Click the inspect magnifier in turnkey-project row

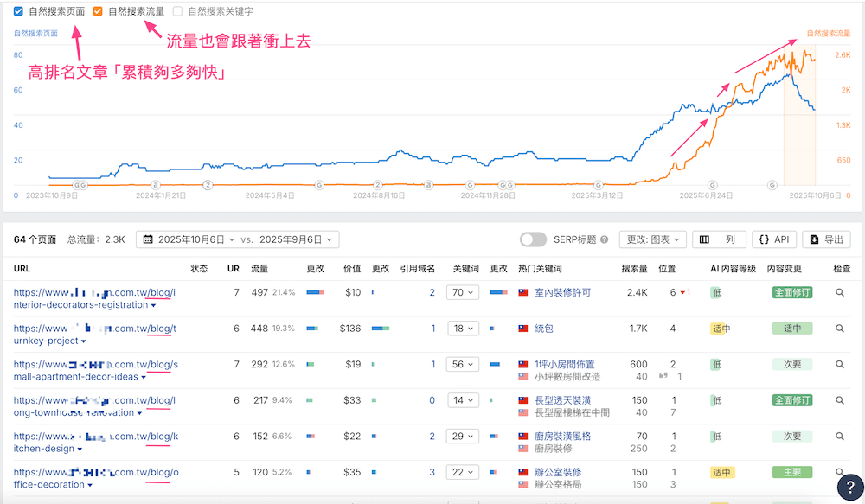839,329
